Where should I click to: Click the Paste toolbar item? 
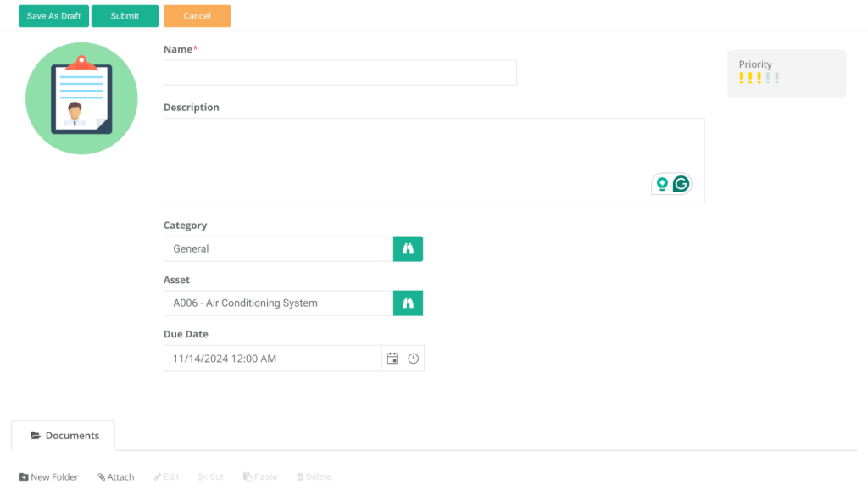(x=259, y=476)
